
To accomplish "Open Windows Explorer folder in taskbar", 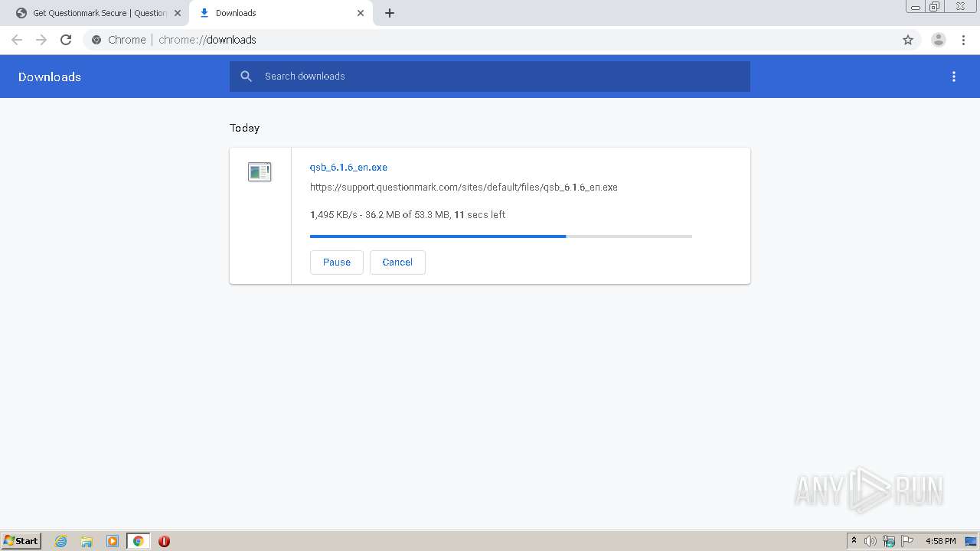I will point(87,541).
